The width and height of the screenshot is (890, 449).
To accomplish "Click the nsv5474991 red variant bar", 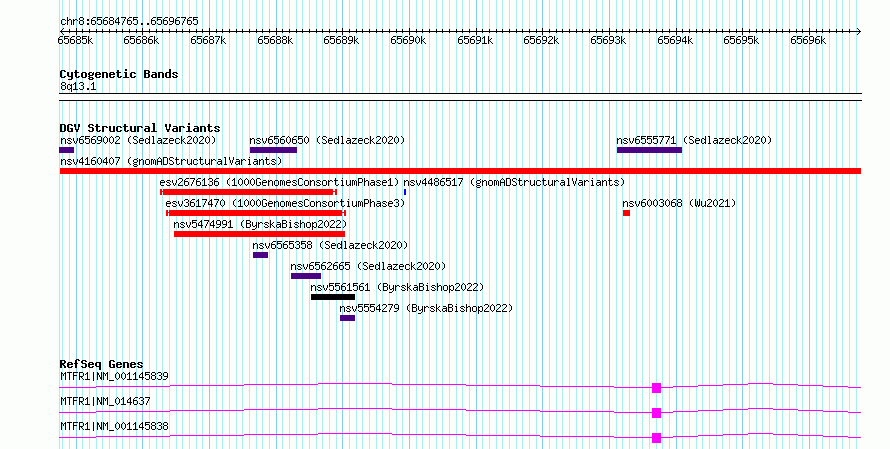I will 259,234.
